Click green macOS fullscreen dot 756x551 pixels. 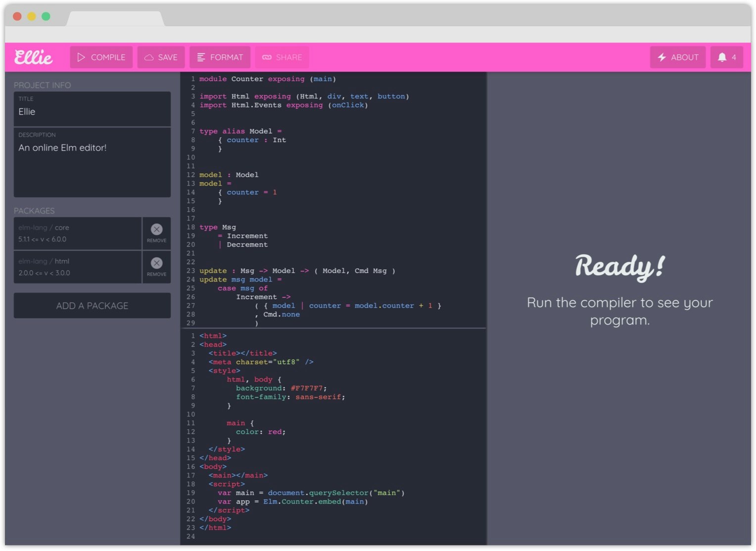coord(46,16)
